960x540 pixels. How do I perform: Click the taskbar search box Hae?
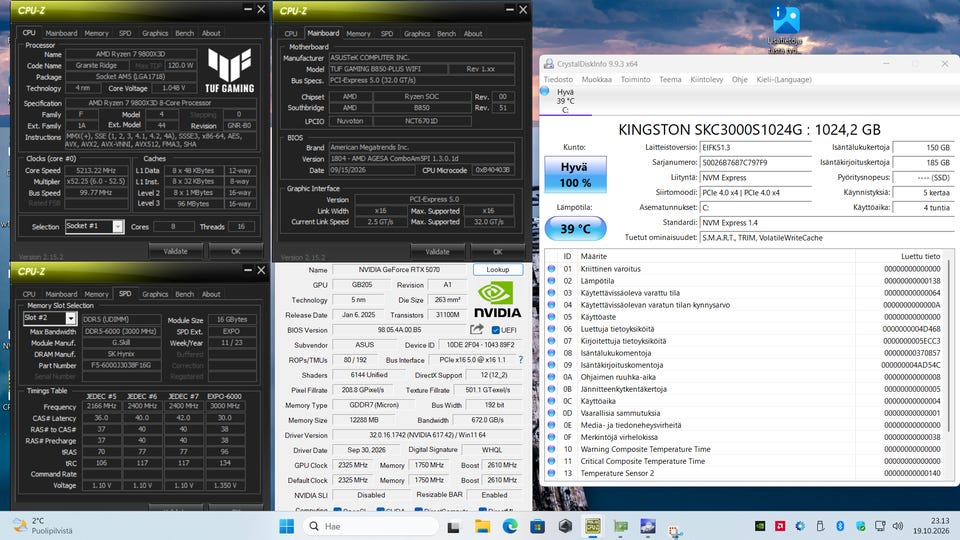click(371, 526)
